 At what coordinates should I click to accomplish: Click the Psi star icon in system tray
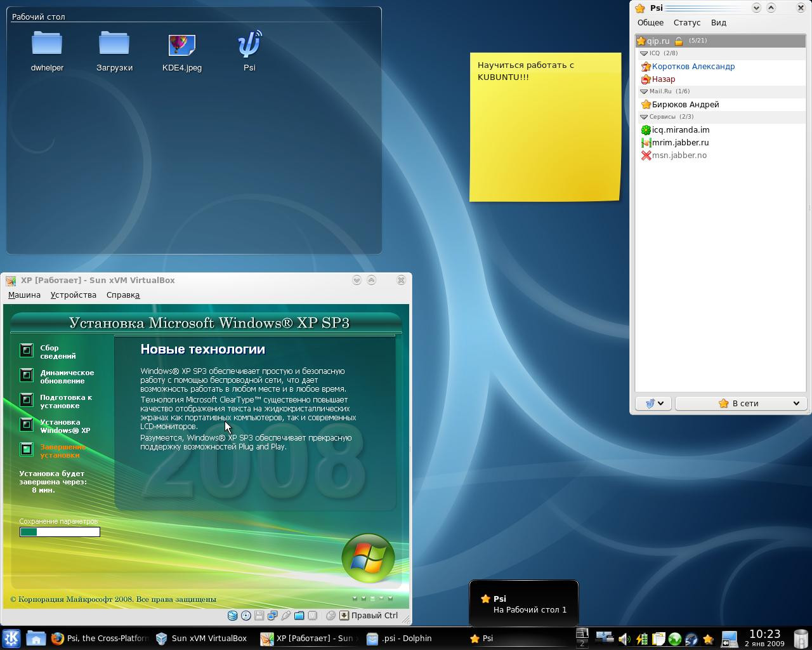(708, 639)
